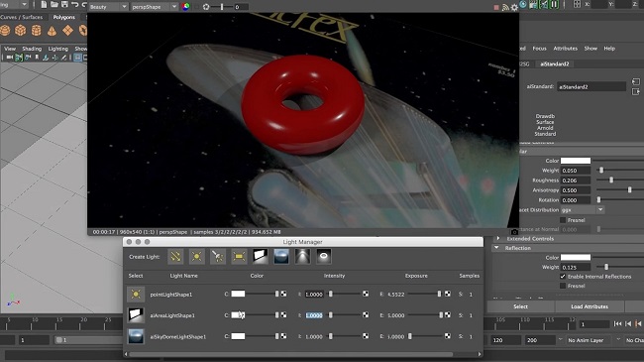
Task: Click the aiStandard name input field
Action: pyautogui.click(x=591, y=87)
